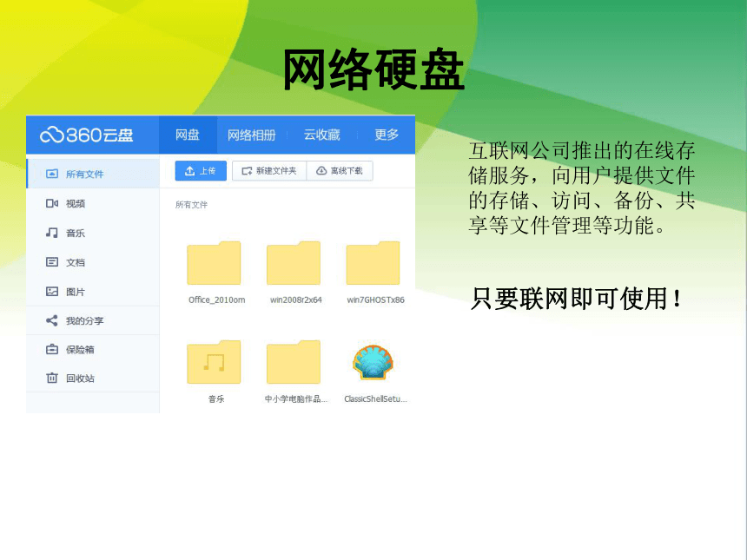The height and width of the screenshot is (560, 747).
Task: Click the 保险箱 safe icon
Action: click(52, 350)
